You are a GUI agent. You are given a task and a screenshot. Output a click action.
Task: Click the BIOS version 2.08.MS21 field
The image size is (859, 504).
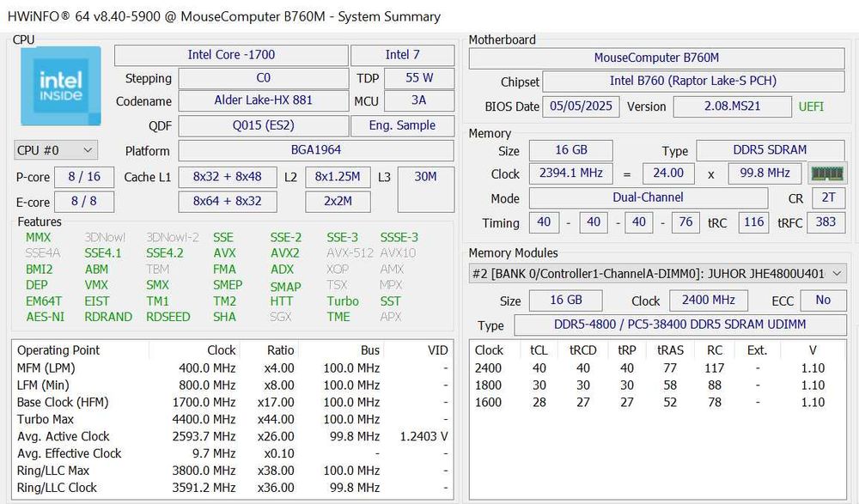[x=732, y=106]
